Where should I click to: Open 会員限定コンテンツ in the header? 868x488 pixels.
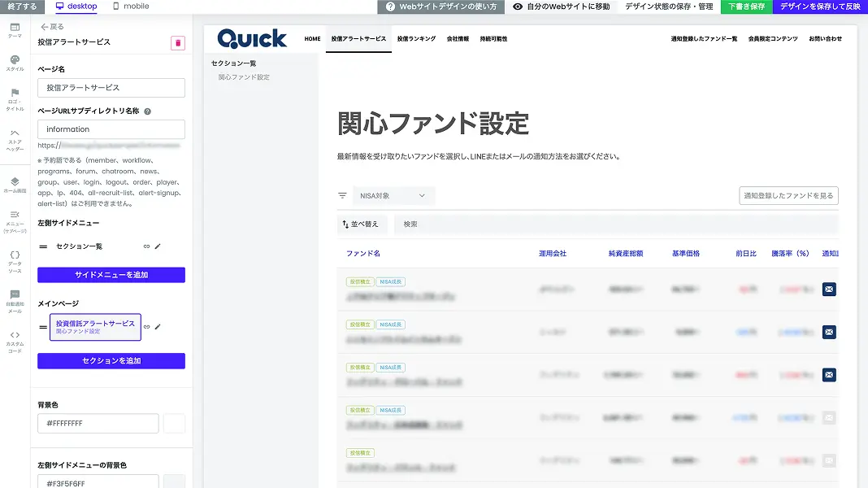773,39
